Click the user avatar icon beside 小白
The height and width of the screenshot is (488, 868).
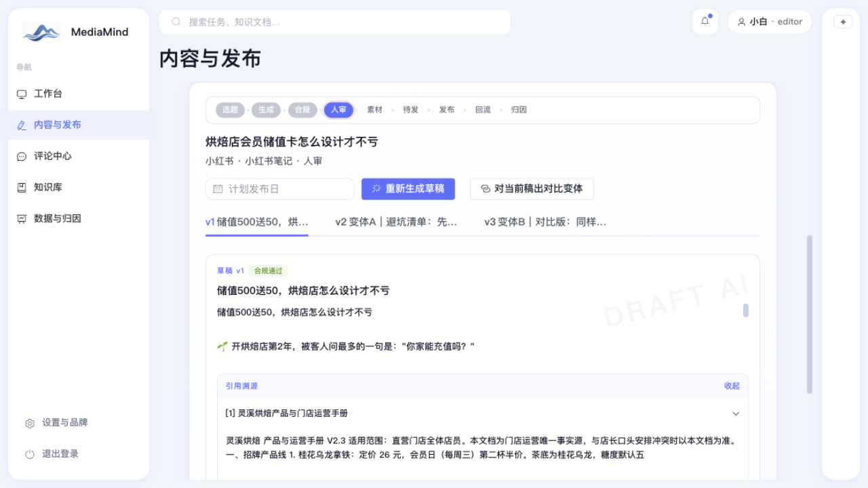click(741, 22)
